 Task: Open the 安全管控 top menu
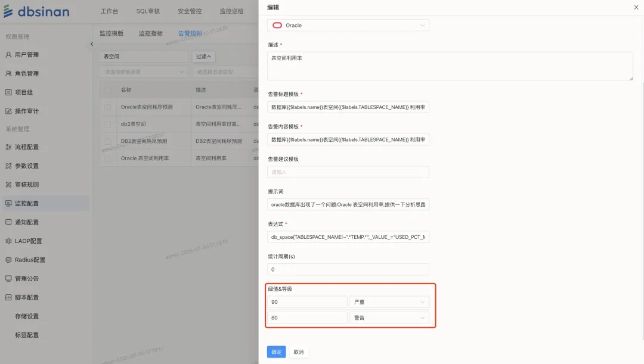(190, 11)
